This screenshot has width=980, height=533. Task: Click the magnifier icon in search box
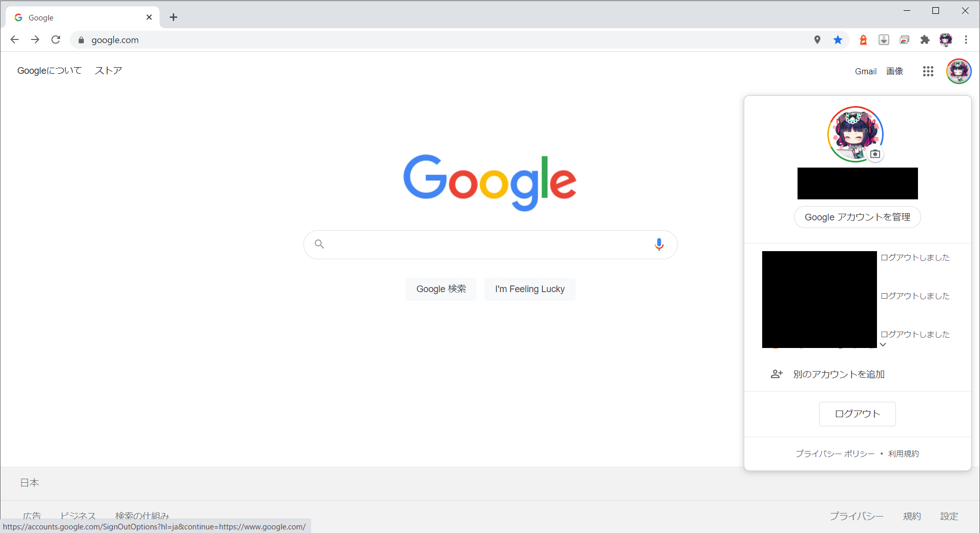click(x=319, y=244)
